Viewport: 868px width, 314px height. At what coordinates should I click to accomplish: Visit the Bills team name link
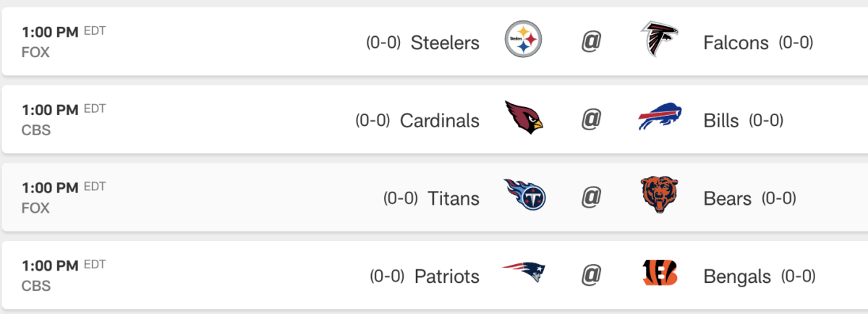pyautogui.click(x=721, y=120)
